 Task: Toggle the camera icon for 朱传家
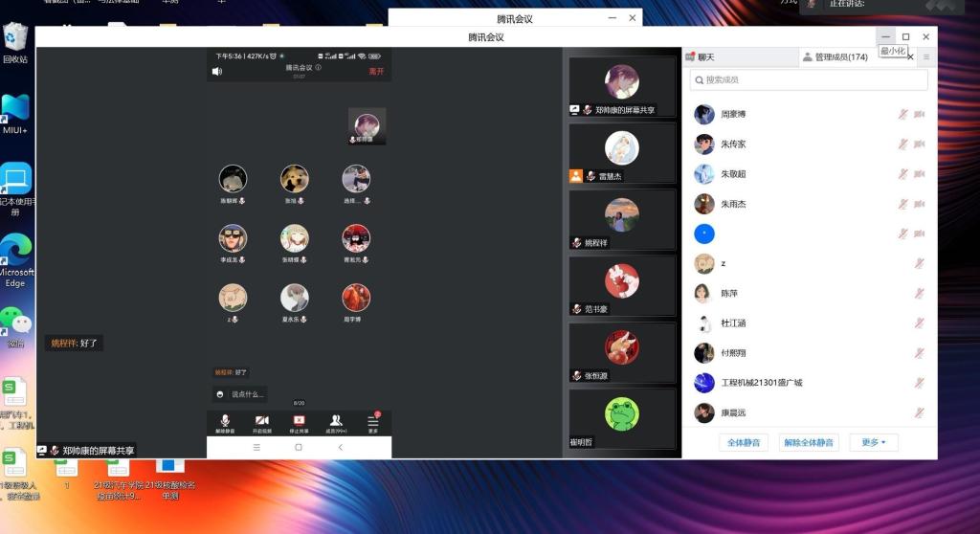point(919,145)
